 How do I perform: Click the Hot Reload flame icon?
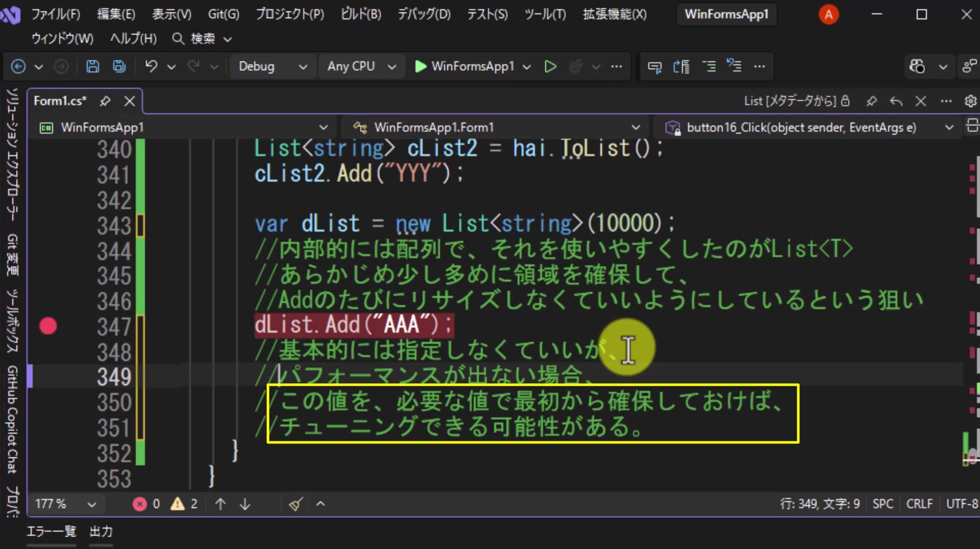pos(576,66)
